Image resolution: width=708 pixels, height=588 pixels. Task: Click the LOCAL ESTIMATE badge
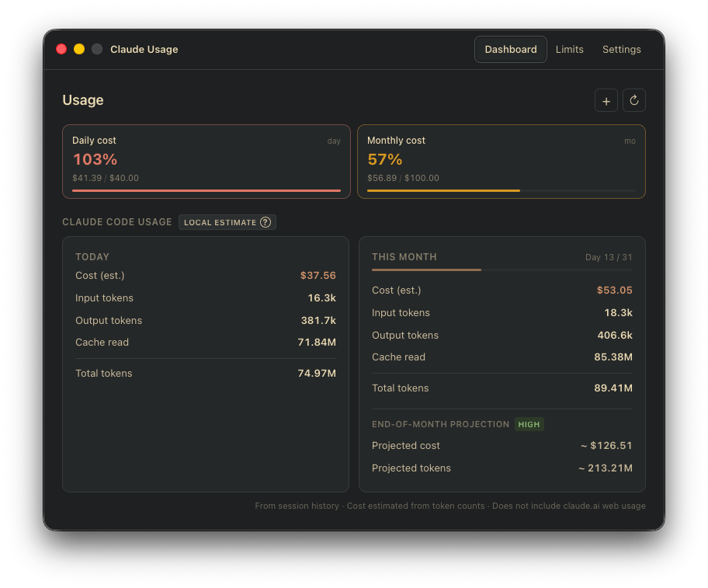point(227,222)
